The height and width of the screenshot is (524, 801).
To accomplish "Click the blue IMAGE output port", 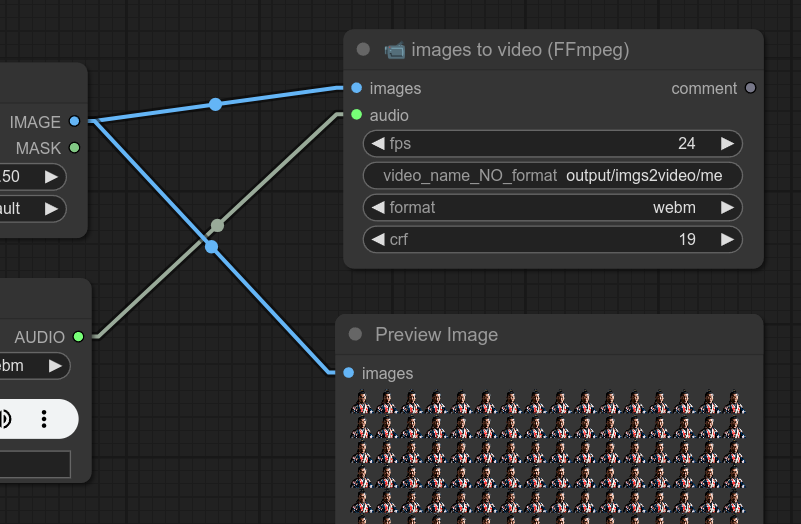I will click(74, 122).
